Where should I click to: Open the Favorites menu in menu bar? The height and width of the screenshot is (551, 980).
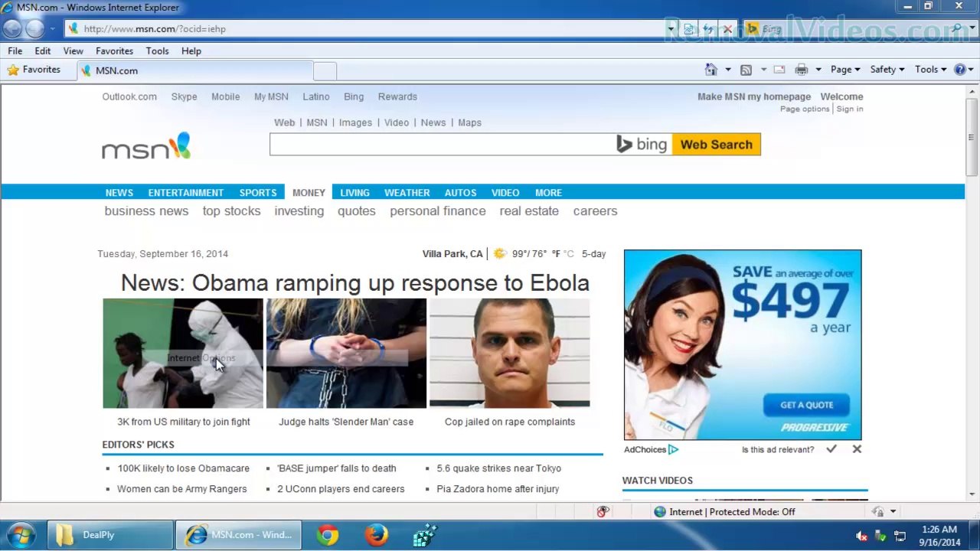click(114, 51)
